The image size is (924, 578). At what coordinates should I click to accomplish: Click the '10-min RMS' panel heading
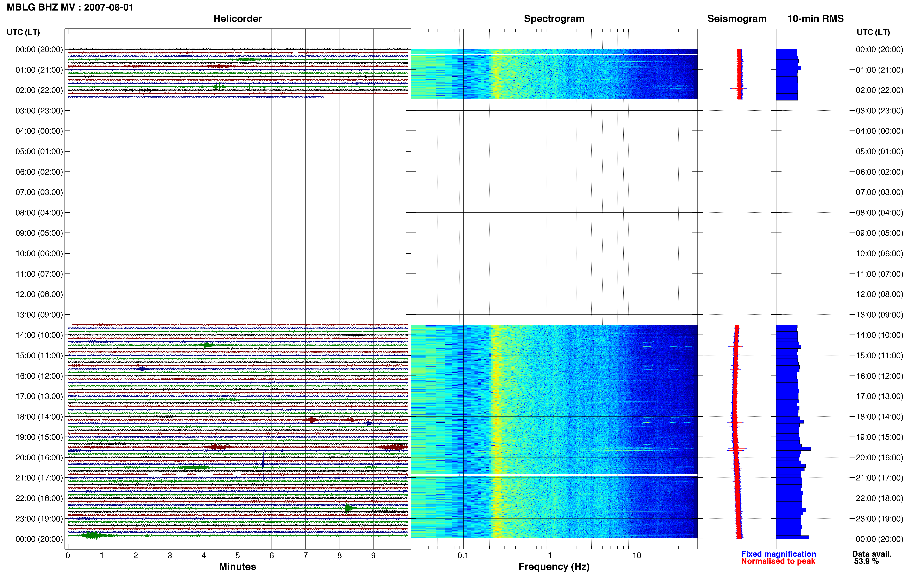coord(815,18)
